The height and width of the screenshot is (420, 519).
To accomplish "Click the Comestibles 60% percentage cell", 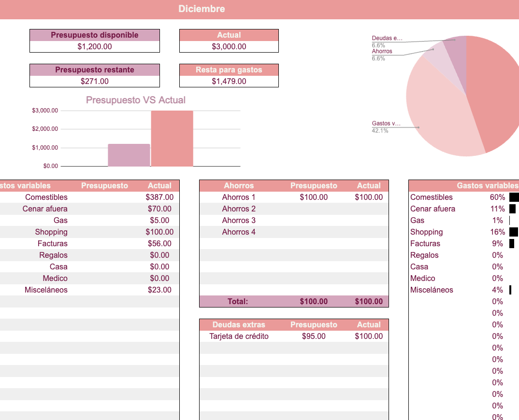I will click(x=497, y=197).
